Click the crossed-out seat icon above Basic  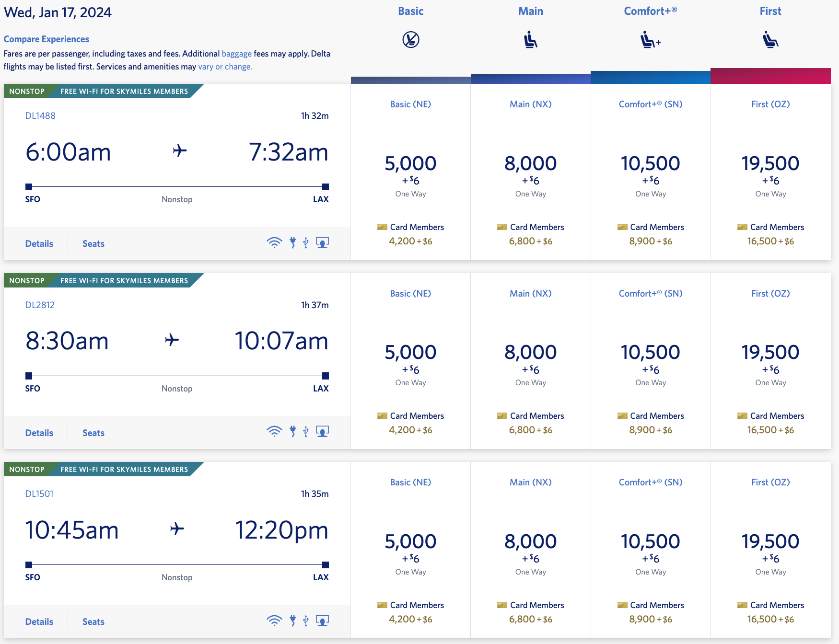tap(410, 40)
